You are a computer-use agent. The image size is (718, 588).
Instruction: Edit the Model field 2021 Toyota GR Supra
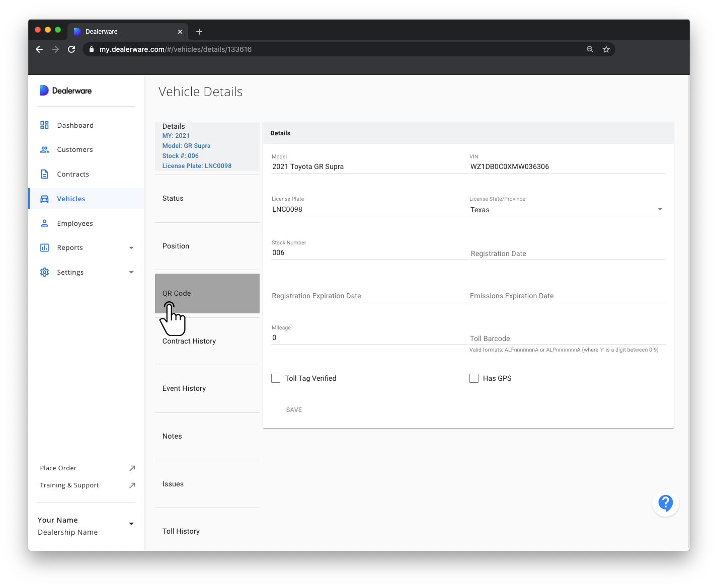tap(369, 167)
